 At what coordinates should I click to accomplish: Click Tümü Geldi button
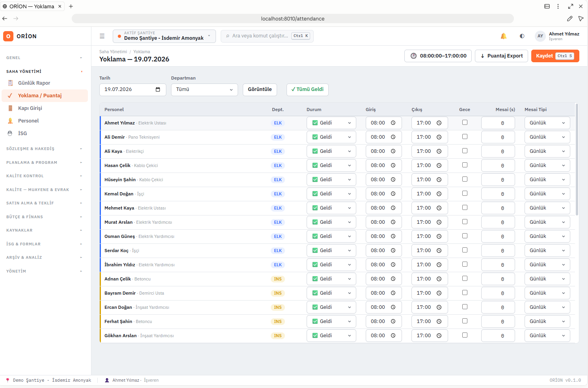coord(307,89)
